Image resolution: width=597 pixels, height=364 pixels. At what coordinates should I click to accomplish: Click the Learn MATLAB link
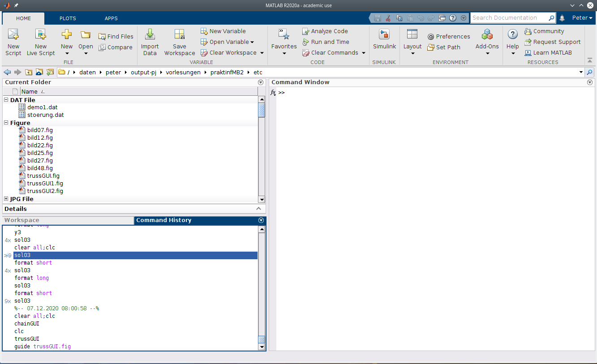pyautogui.click(x=552, y=52)
